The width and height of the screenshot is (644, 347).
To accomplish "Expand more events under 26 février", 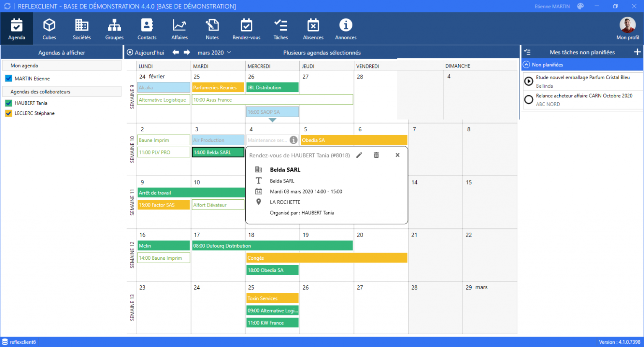I will (x=273, y=120).
